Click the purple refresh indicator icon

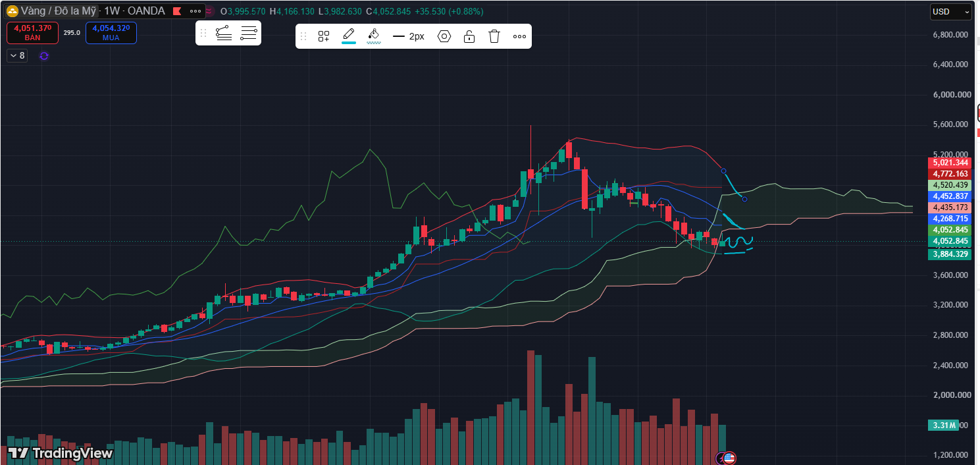tap(44, 56)
